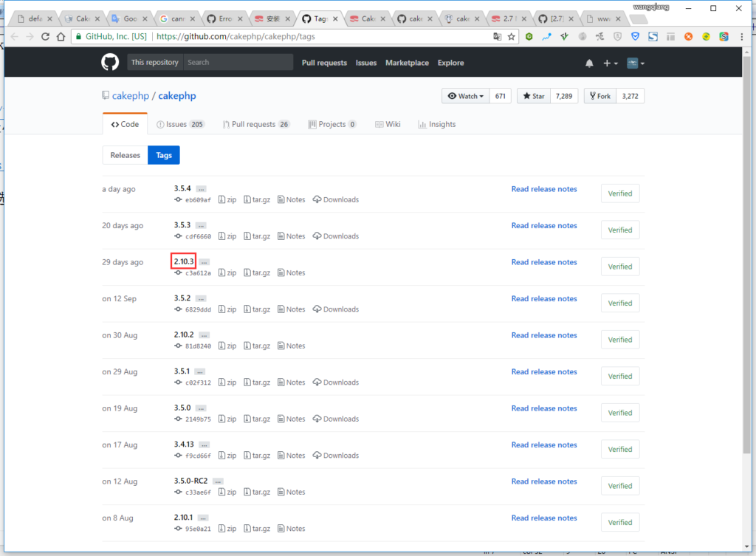
Task: Open the create-new plus dropdown in the header
Action: tap(608, 64)
